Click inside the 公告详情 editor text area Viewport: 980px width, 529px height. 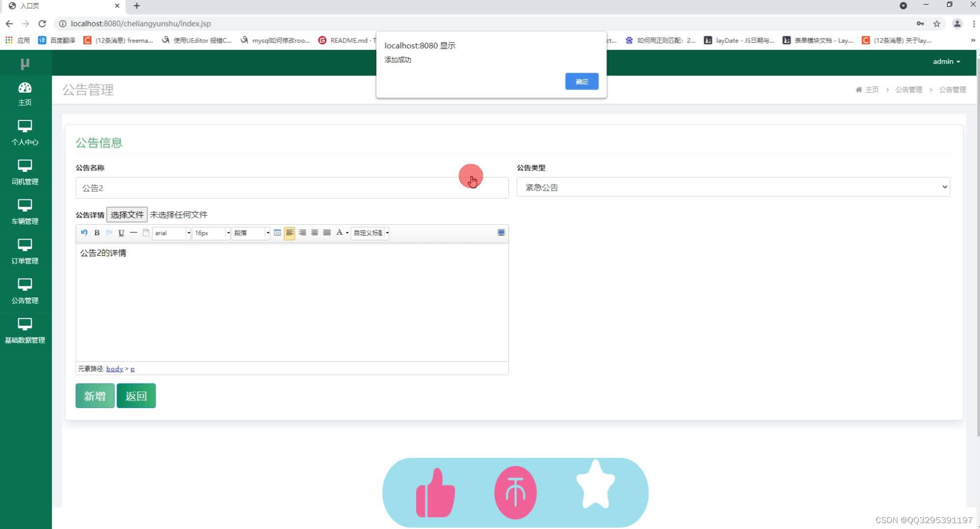click(292, 302)
